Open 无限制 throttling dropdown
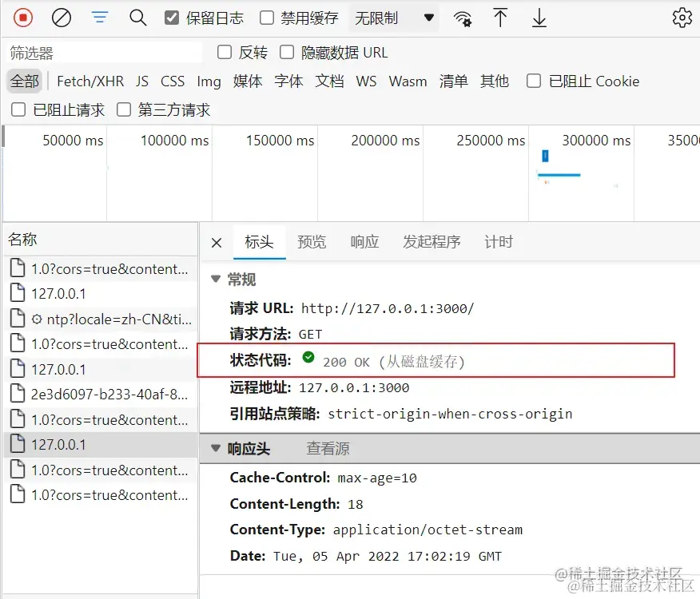The width and height of the screenshot is (700, 599). [393, 18]
